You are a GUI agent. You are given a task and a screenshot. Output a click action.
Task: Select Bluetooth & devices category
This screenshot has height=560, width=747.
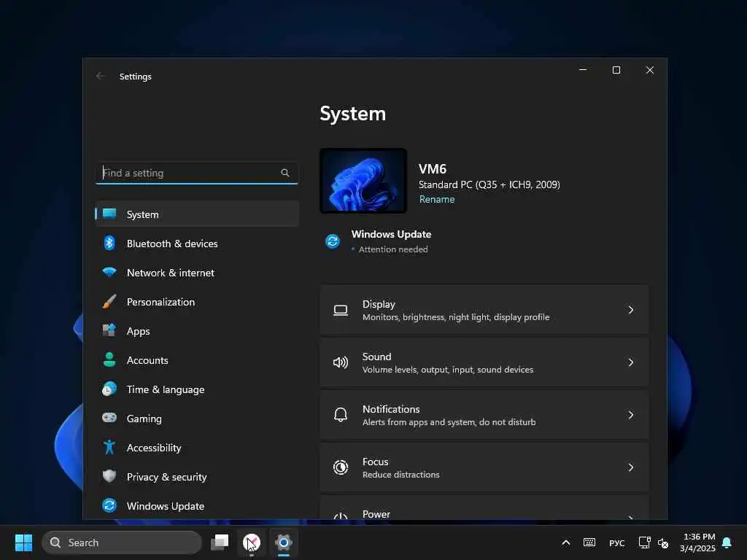click(x=197, y=244)
